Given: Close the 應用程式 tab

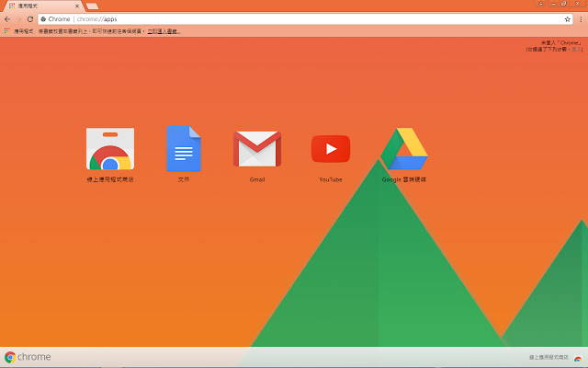Looking at the screenshot, I should point(77,6).
